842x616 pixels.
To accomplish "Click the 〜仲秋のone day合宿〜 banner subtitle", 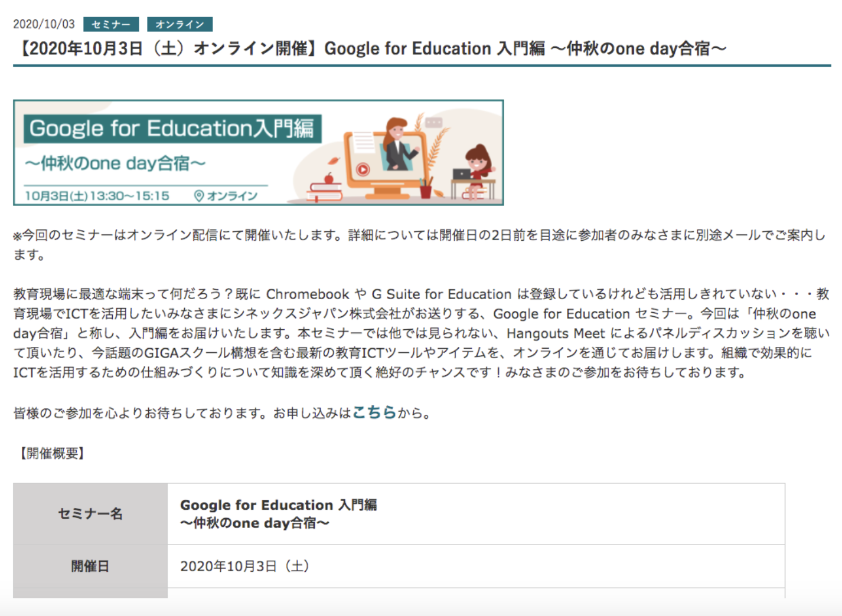I will click(115, 163).
